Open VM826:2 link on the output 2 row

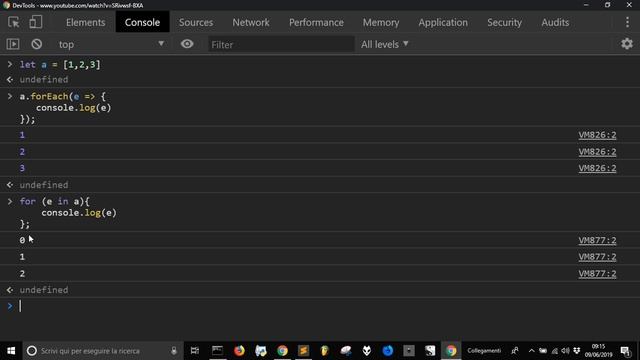pos(597,152)
